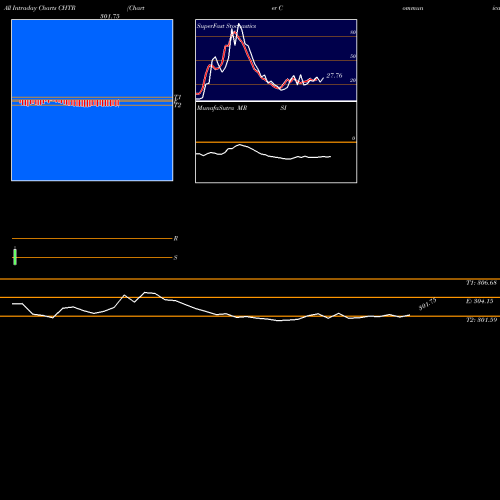
Task: Click the rotated price label ending the line chart
Action: point(427,304)
